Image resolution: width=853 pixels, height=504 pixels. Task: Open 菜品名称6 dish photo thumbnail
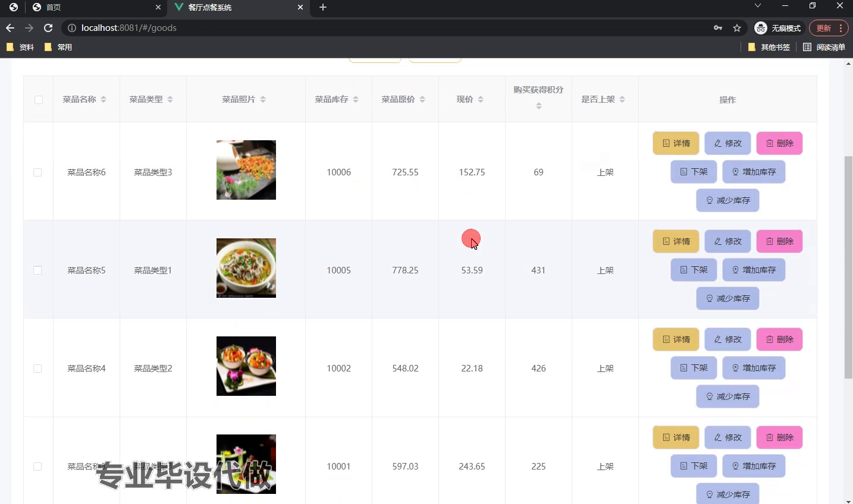[x=246, y=170]
